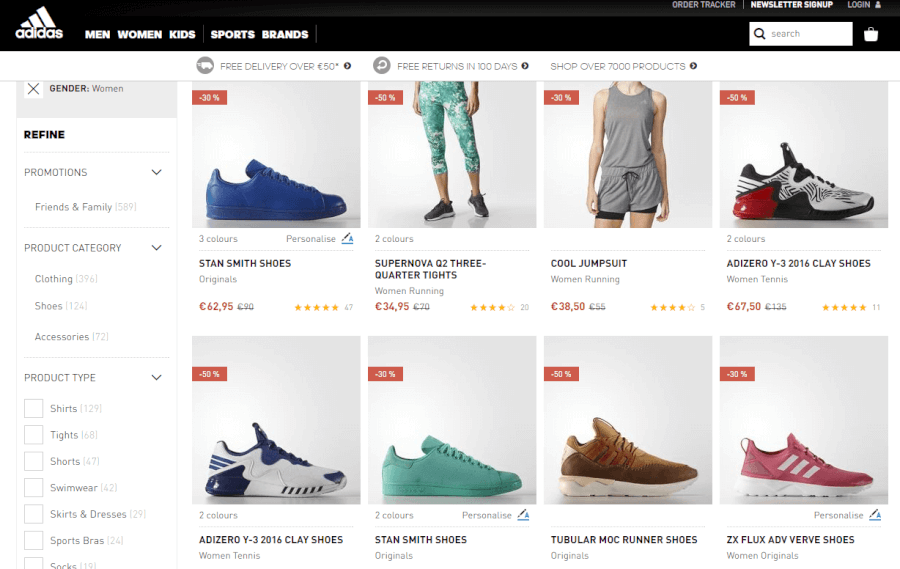The image size is (900, 569).
Task: Open the KIDS navigation menu
Action: click(x=182, y=34)
